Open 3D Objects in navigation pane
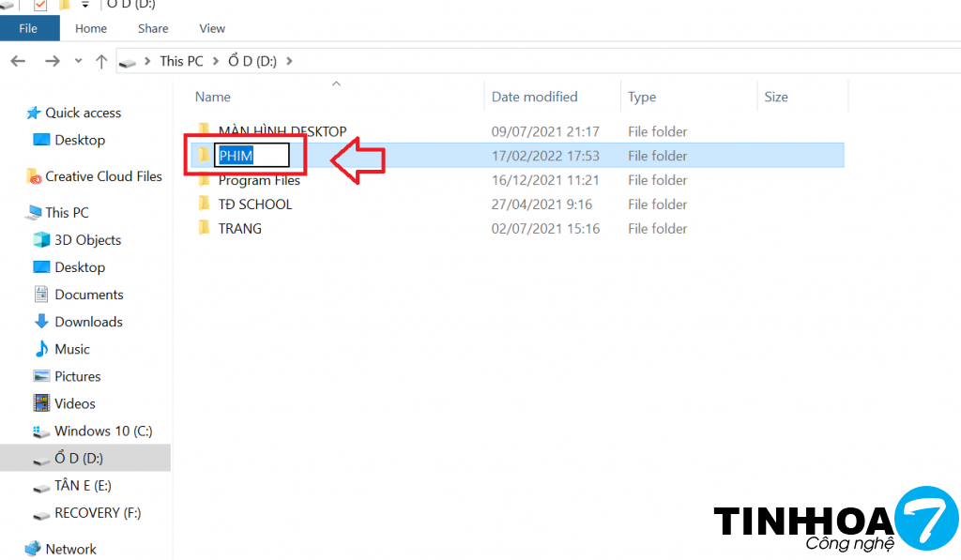Viewport: 961px width, 560px height. click(x=87, y=240)
